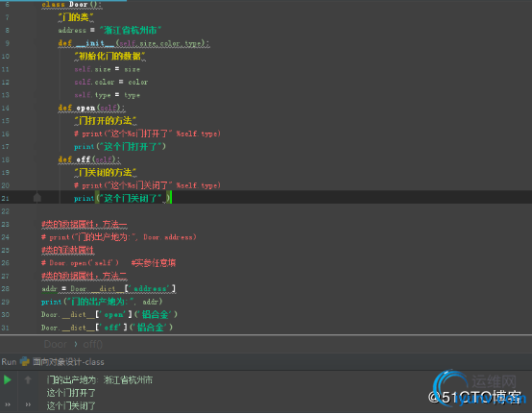Click the class Door definition text
The height and width of the screenshot is (414, 532).
click(x=72, y=5)
